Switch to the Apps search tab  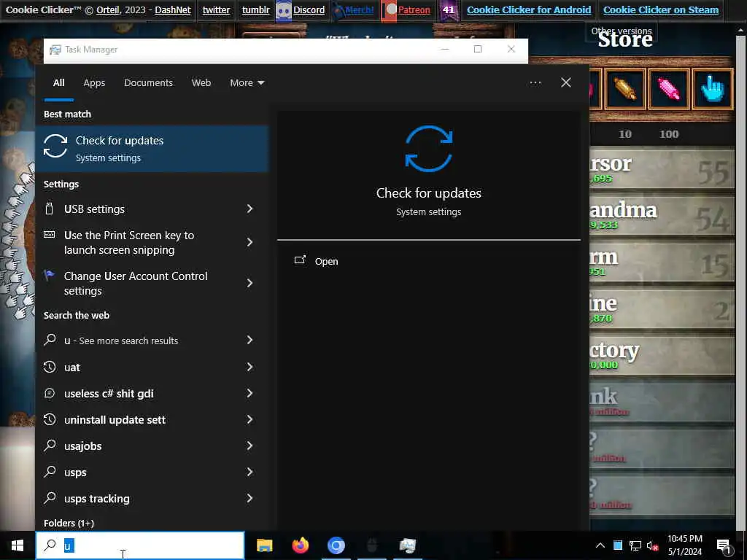[x=94, y=83]
